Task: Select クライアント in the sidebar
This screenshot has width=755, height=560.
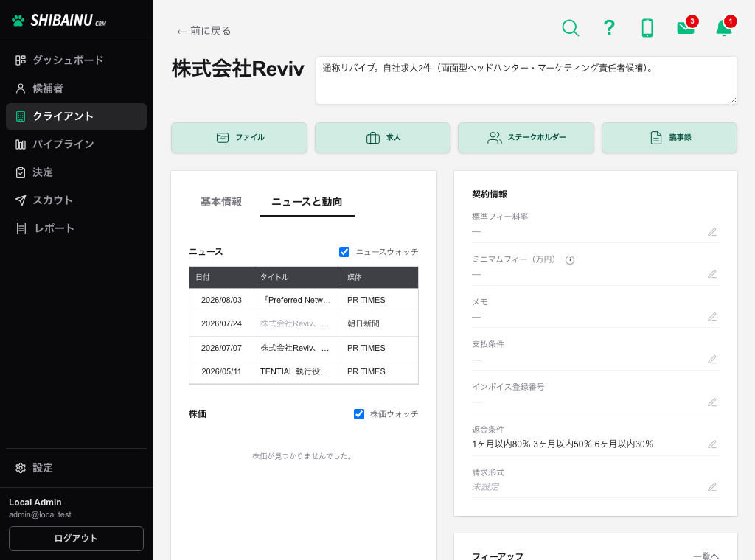Action: pos(76,116)
